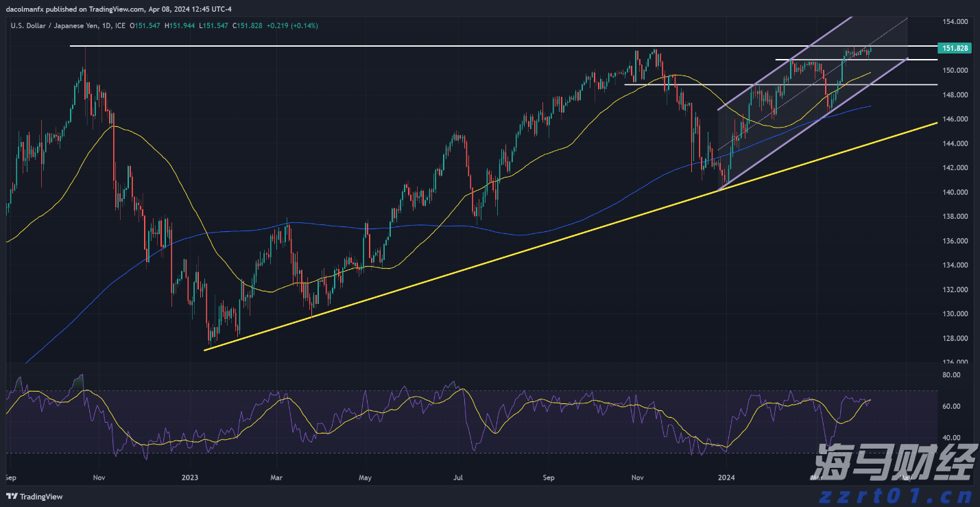Click the 140.000 price axis label
The height and width of the screenshot is (507, 980).
coord(955,193)
